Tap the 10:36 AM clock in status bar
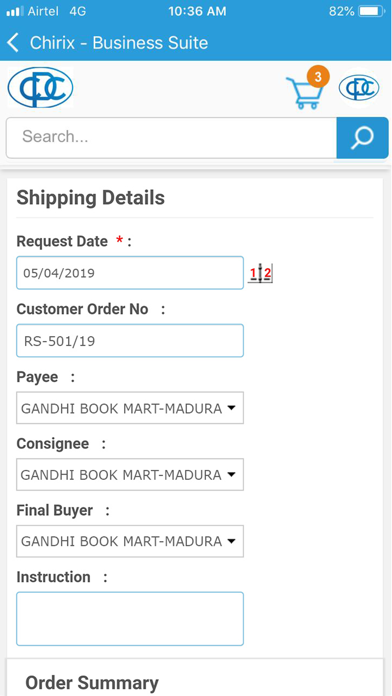 tap(197, 12)
